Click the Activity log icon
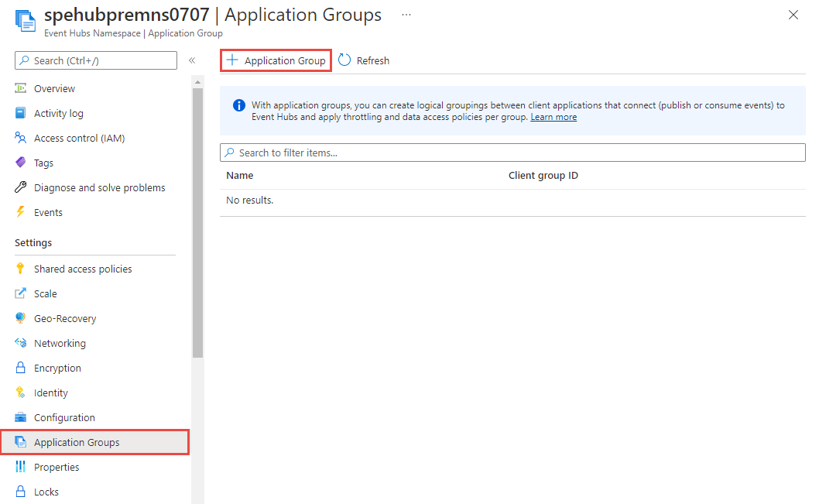 [x=20, y=113]
